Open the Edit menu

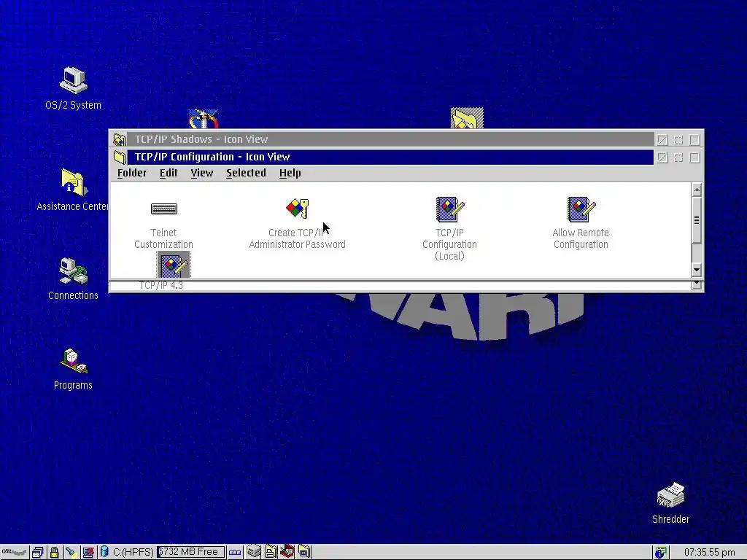169,173
